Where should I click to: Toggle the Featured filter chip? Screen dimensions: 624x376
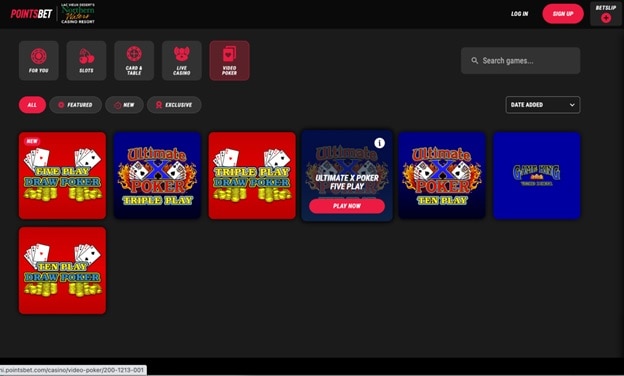[76, 105]
